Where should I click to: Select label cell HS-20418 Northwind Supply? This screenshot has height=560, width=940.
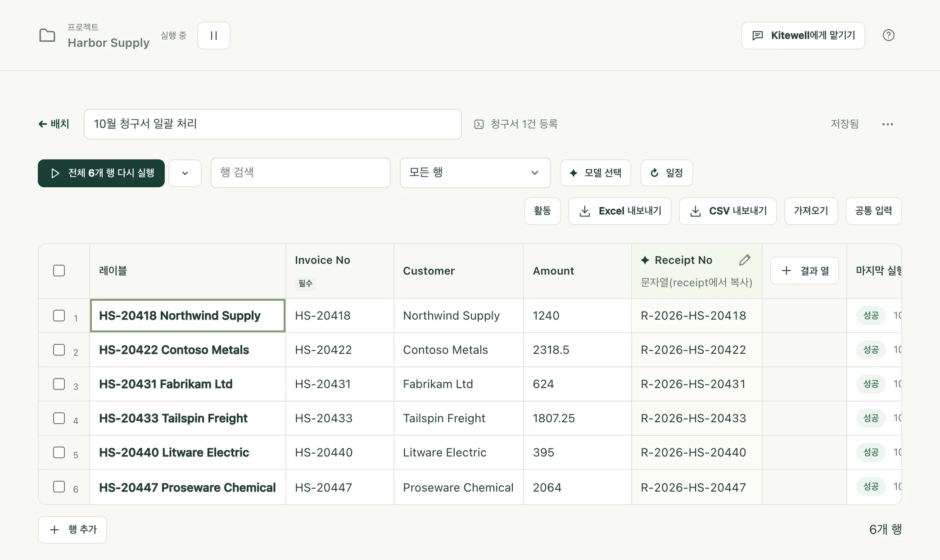[x=188, y=316]
